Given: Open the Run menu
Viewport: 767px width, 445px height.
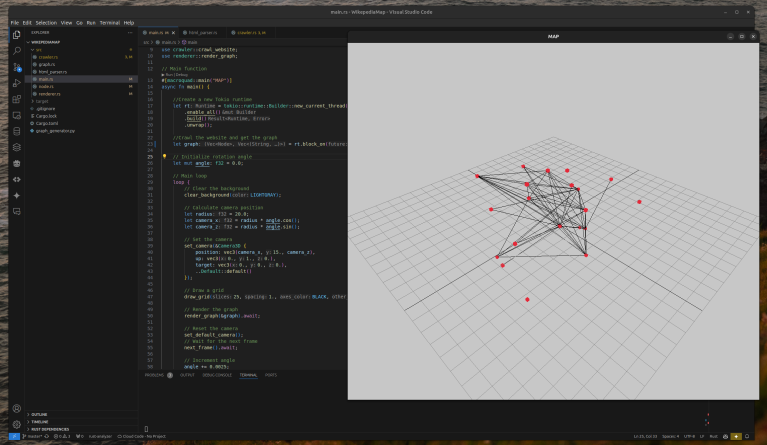Looking at the screenshot, I should (91, 22).
